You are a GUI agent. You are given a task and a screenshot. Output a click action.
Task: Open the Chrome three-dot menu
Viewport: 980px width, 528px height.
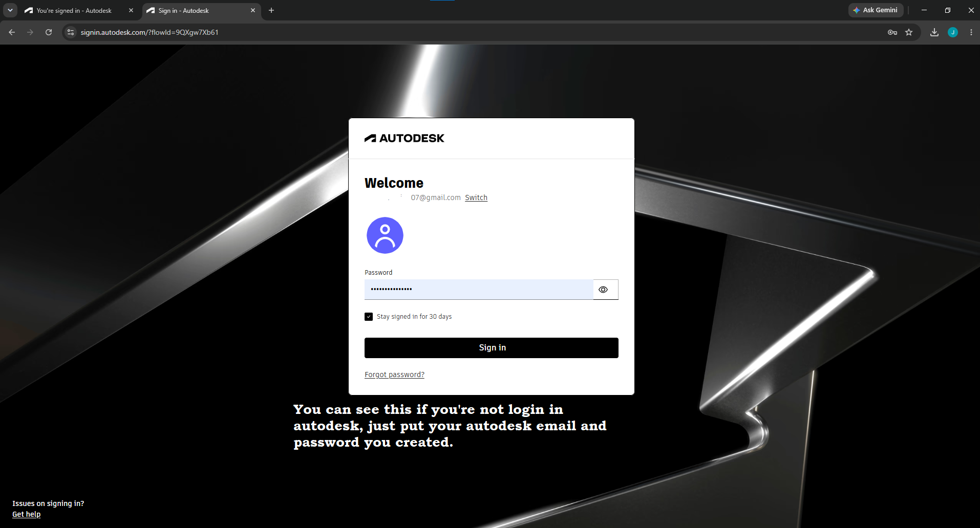(971, 32)
